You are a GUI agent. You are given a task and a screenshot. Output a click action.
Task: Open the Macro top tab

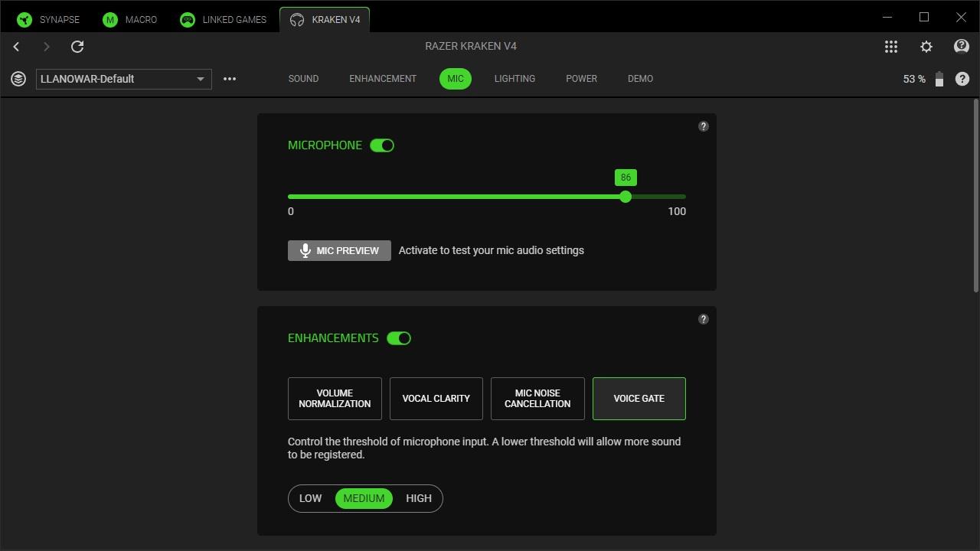pos(130,20)
